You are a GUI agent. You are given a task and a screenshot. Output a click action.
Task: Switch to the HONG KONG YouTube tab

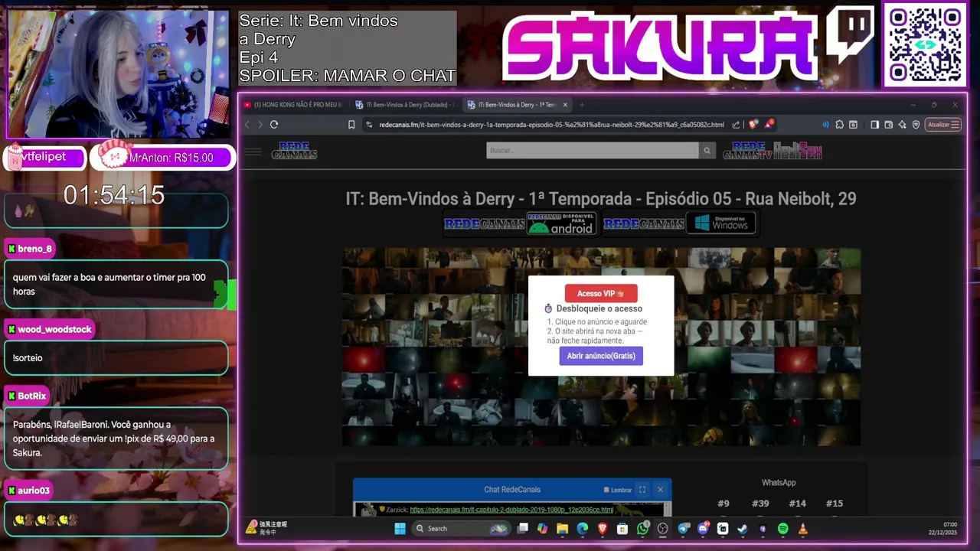[295, 105]
